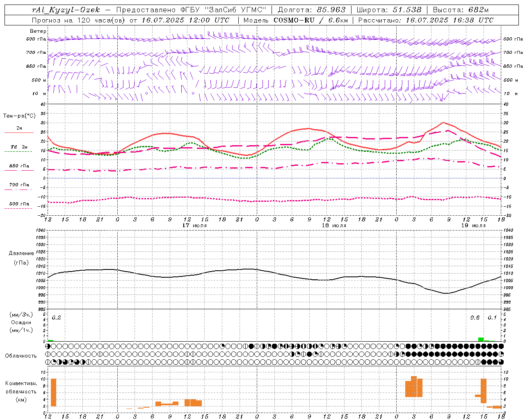Click the tall green precipitation bar on 19 июля

[481, 340]
